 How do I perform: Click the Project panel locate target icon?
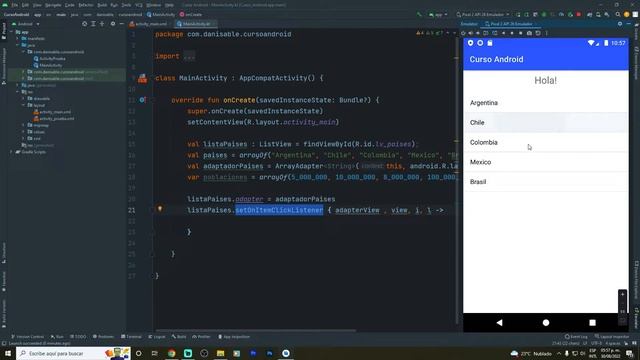84,24
